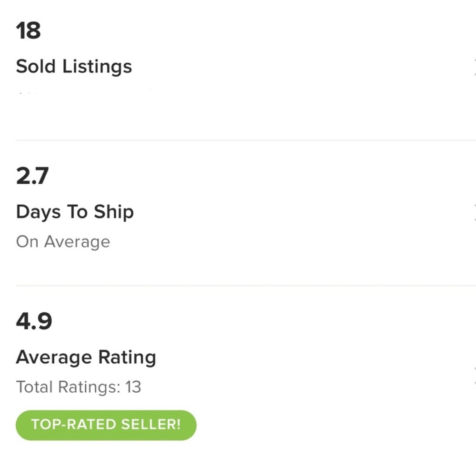The height and width of the screenshot is (476, 476).
Task: Open the Average Rating heading
Action: coord(86,357)
